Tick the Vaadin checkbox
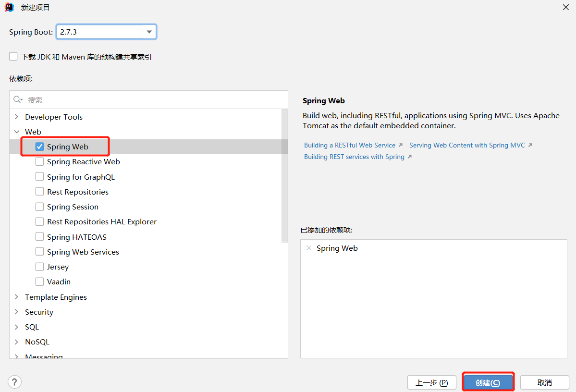 (x=40, y=282)
